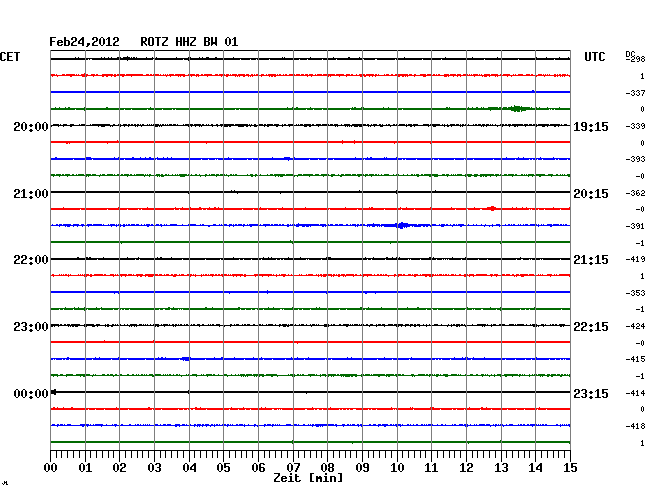Click the DC offset value -419
The height and width of the screenshot is (494, 650).
pos(635,259)
